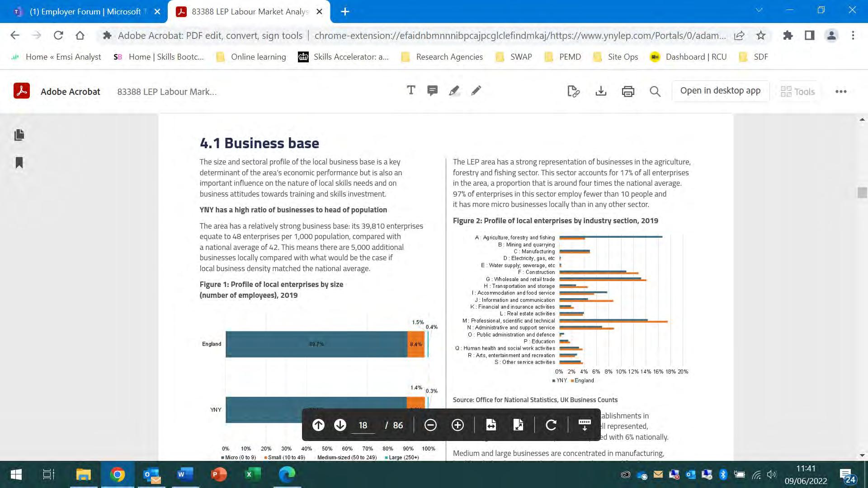The height and width of the screenshot is (488, 868).
Task: Open the three-dot more options menu
Action: point(841,91)
